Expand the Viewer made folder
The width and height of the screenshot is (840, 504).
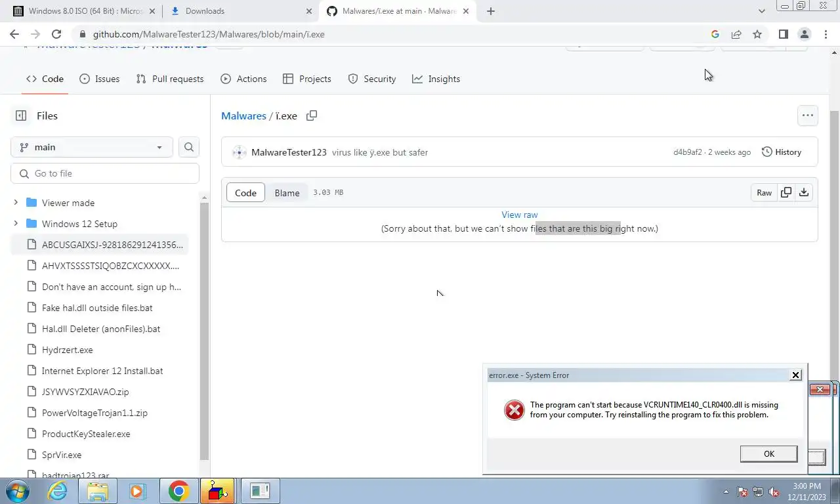tap(16, 203)
